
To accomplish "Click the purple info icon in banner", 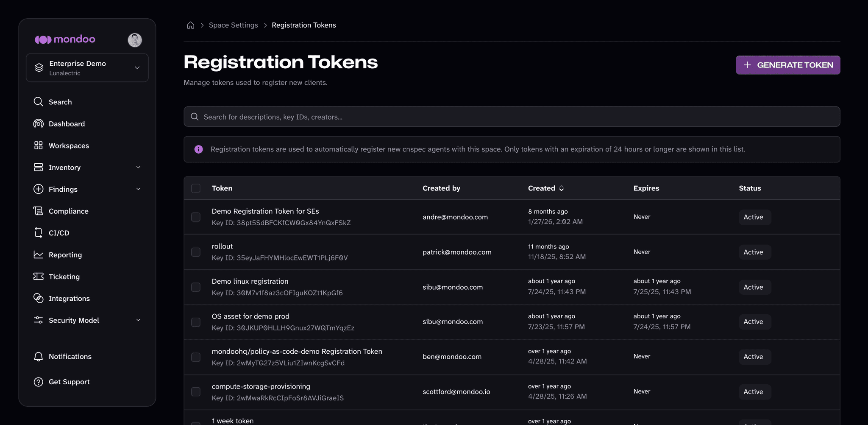I will pos(198,149).
